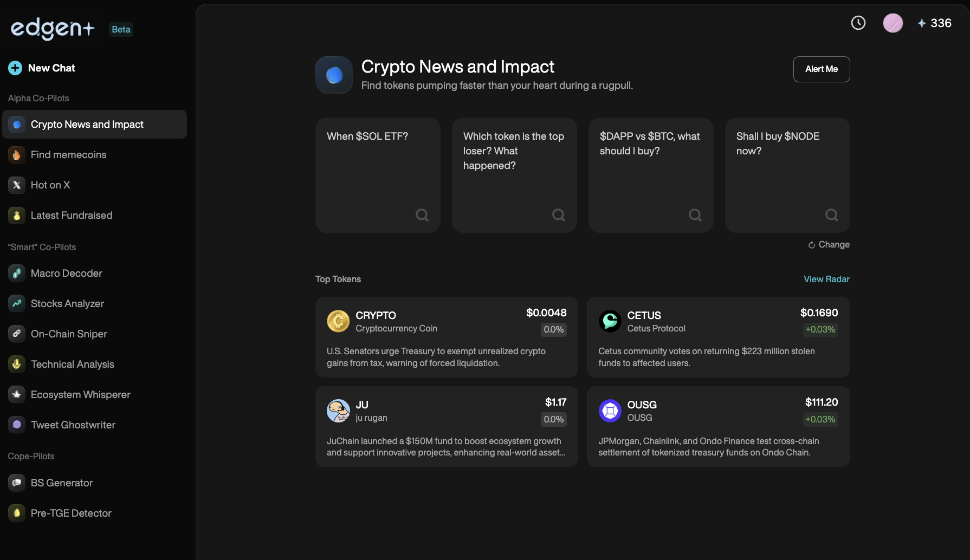The height and width of the screenshot is (560, 970).
Task: Select Hot on X in the sidebar
Action: click(50, 185)
